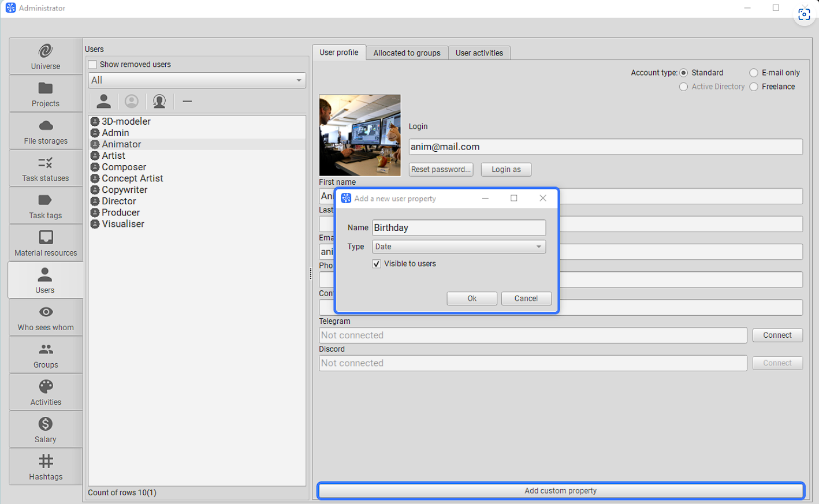
Task: Switch to User activities tab
Action: point(479,53)
